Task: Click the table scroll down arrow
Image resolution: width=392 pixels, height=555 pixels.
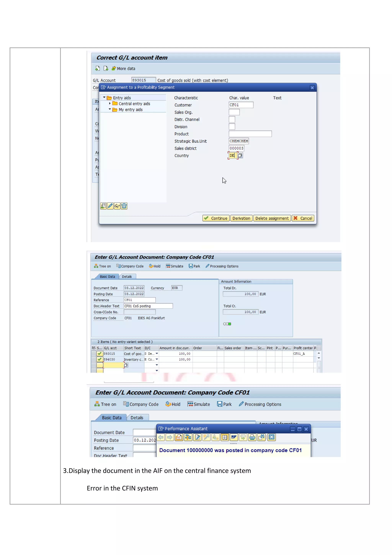Action: coord(319,358)
